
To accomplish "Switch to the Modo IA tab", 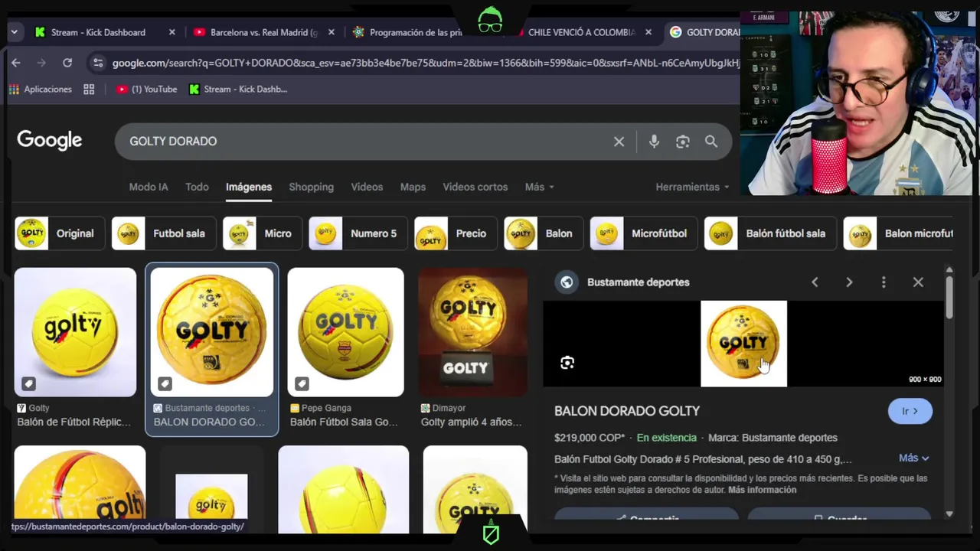I will 149,187.
